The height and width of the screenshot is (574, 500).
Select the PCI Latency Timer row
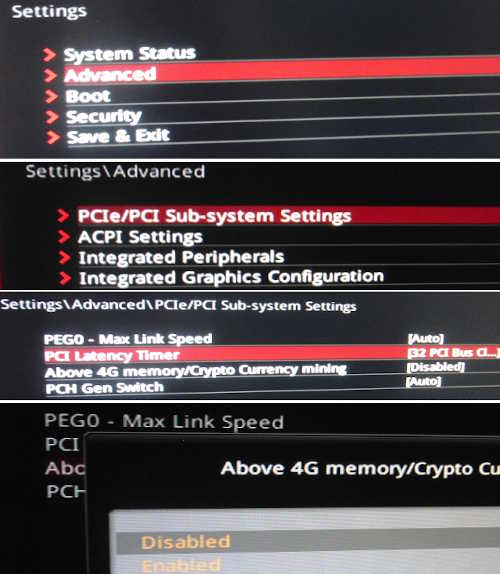coord(271,354)
